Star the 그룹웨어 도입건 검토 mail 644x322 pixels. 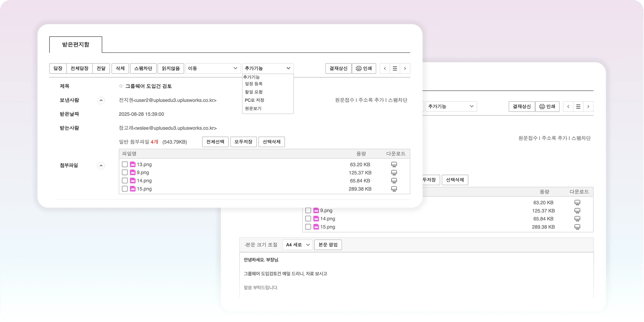(x=121, y=86)
